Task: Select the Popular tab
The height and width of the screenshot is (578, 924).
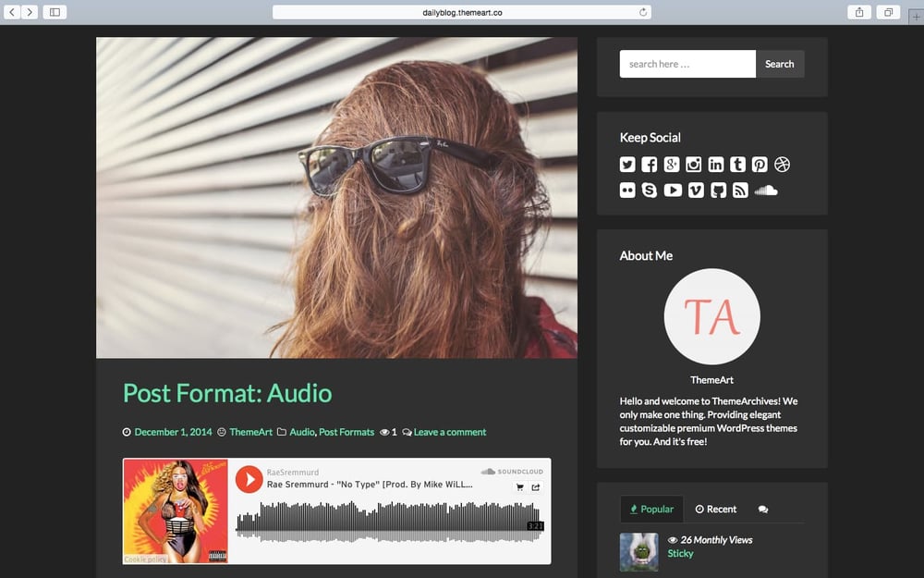Action: click(651, 509)
